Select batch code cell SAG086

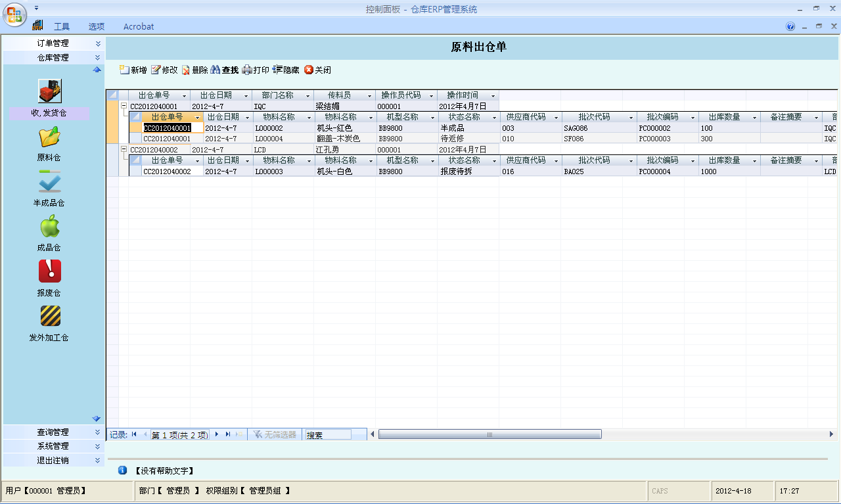coord(599,128)
